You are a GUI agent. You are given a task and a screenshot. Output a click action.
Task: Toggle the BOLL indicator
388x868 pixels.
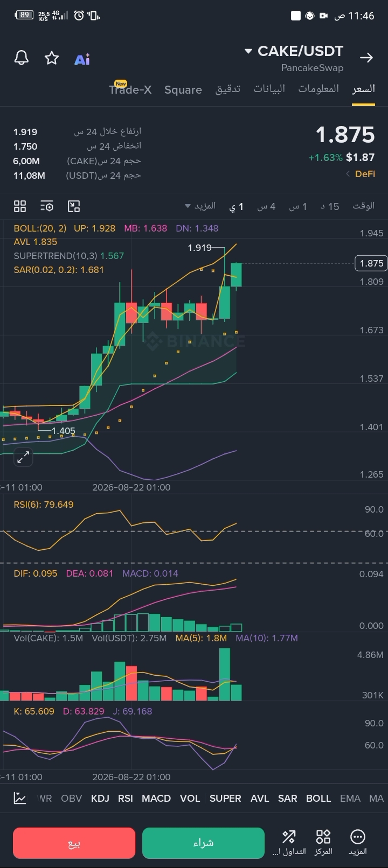click(318, 799)
